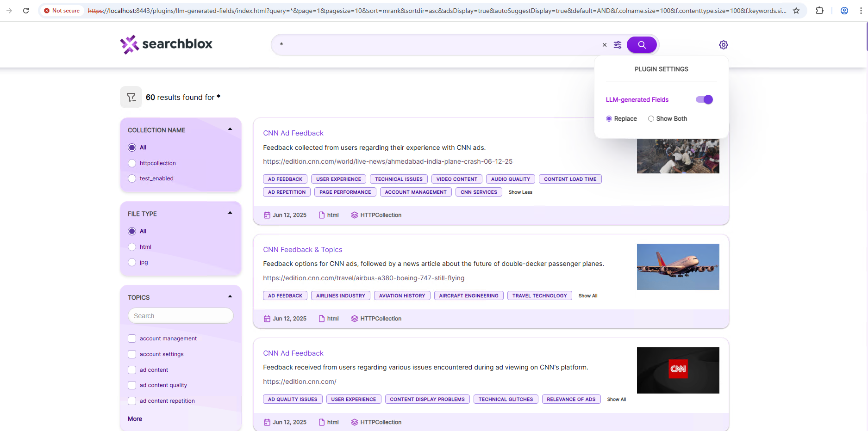
Task: Collapse the File Type facet
Action: 230,213
